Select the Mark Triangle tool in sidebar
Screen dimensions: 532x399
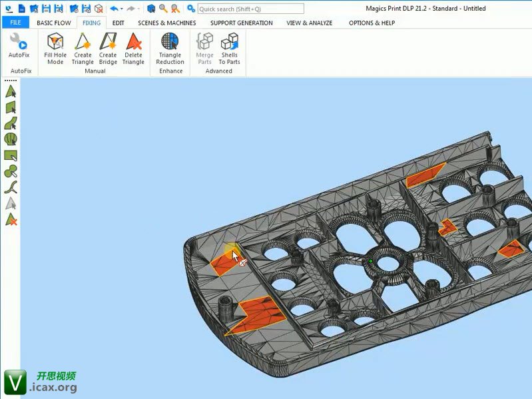(x=11, y=92)
